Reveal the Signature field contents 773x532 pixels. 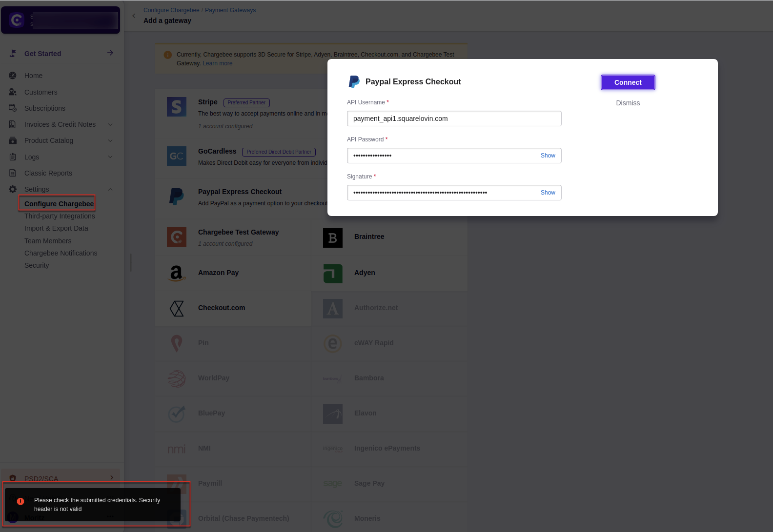point(548,193)
